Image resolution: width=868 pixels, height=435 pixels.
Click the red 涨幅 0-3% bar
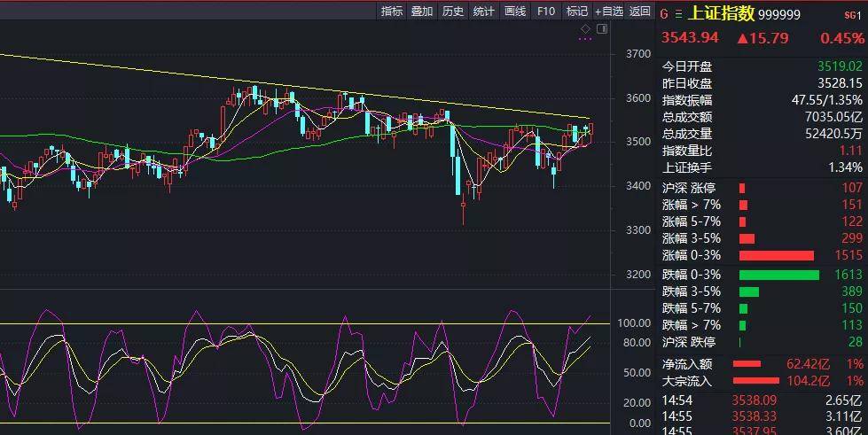776,255
